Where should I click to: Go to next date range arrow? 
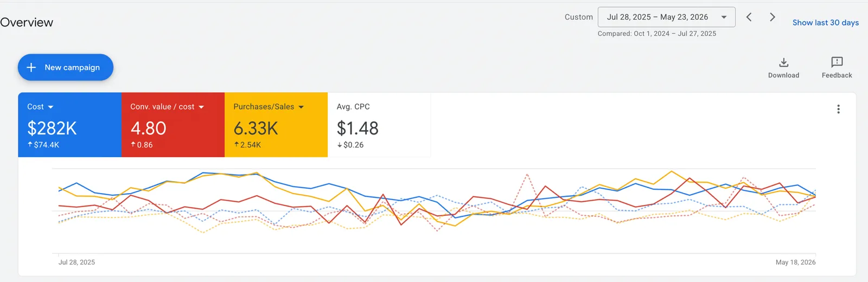tap(772, 17)
